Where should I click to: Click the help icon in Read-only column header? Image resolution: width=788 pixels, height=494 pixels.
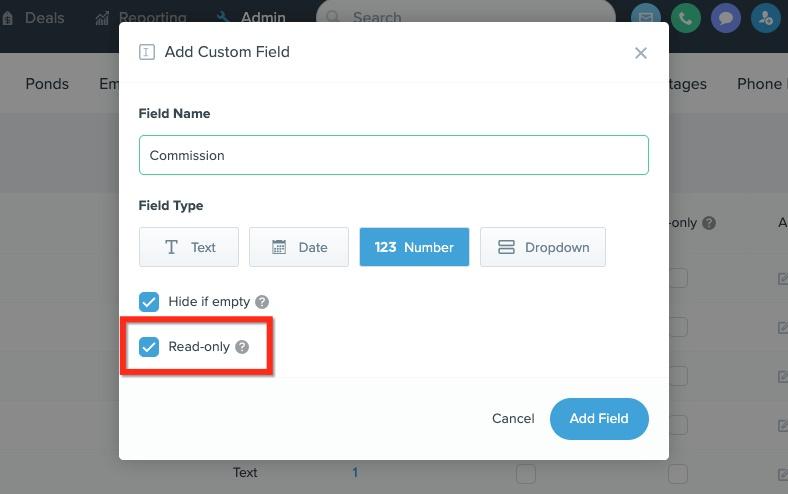[x=709, y=223]
